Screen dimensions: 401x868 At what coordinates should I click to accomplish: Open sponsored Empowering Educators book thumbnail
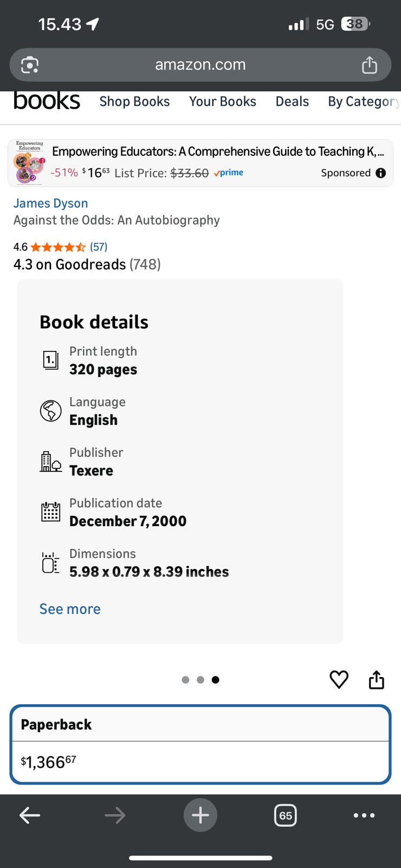coord(30,163)
